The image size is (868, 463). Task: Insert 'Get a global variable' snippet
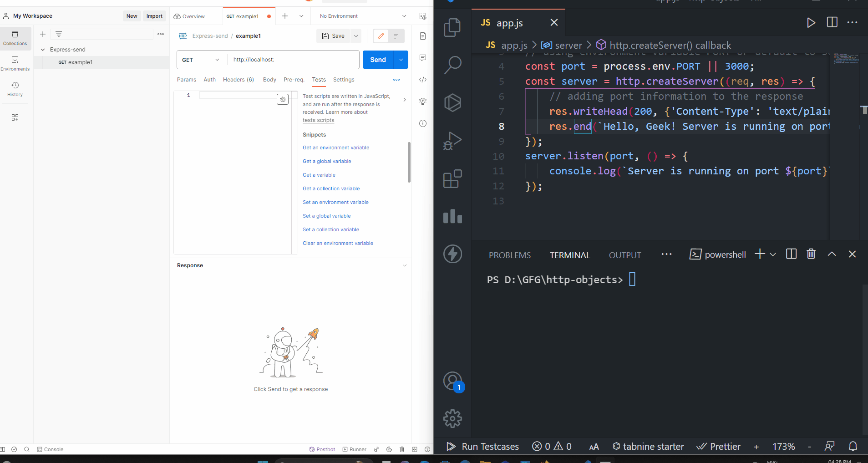click(x=327, y=161)
